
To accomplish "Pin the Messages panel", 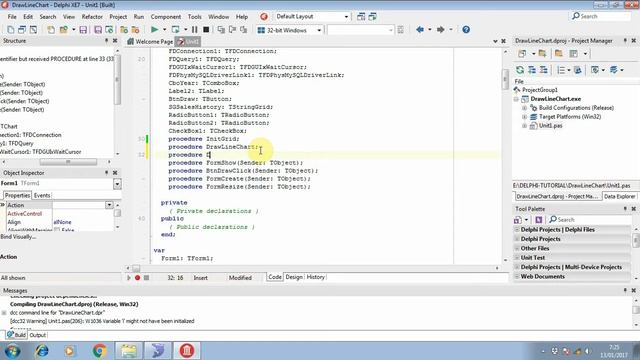I will click(x=625, y=290).
